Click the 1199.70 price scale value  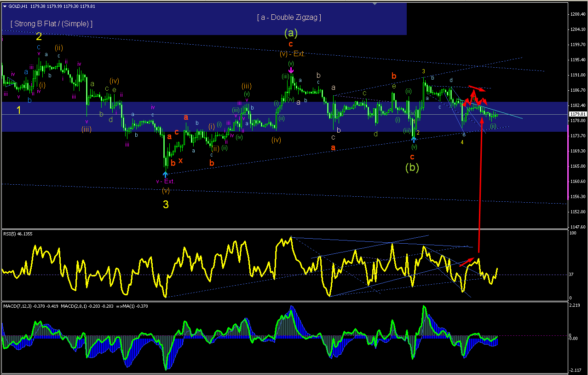[578, 45]
